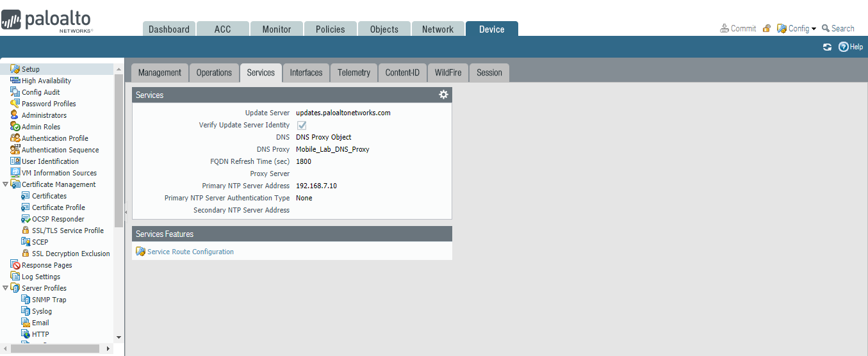Click the Admin Roles icon
The image size is (868, 356).
tap(15, 127)
